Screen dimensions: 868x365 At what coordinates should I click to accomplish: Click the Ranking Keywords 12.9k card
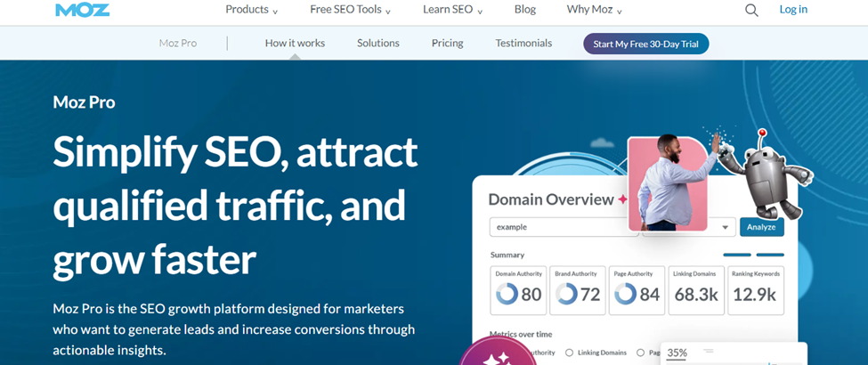point(756,291)
